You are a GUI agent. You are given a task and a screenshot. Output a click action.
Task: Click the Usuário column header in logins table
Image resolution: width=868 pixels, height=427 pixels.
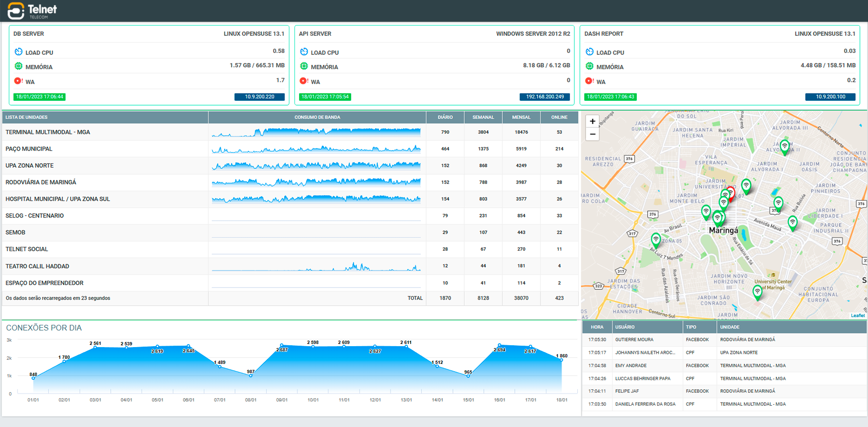coord(648,327)
